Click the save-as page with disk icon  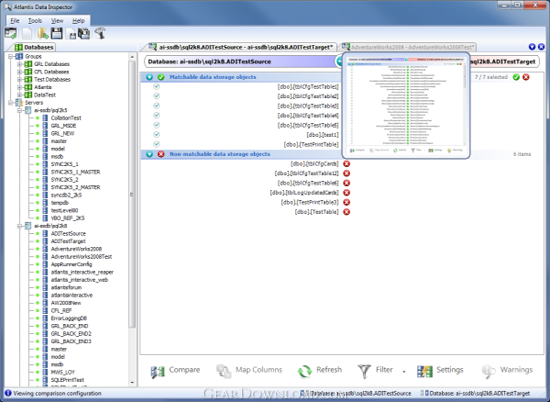coord(72,35)
